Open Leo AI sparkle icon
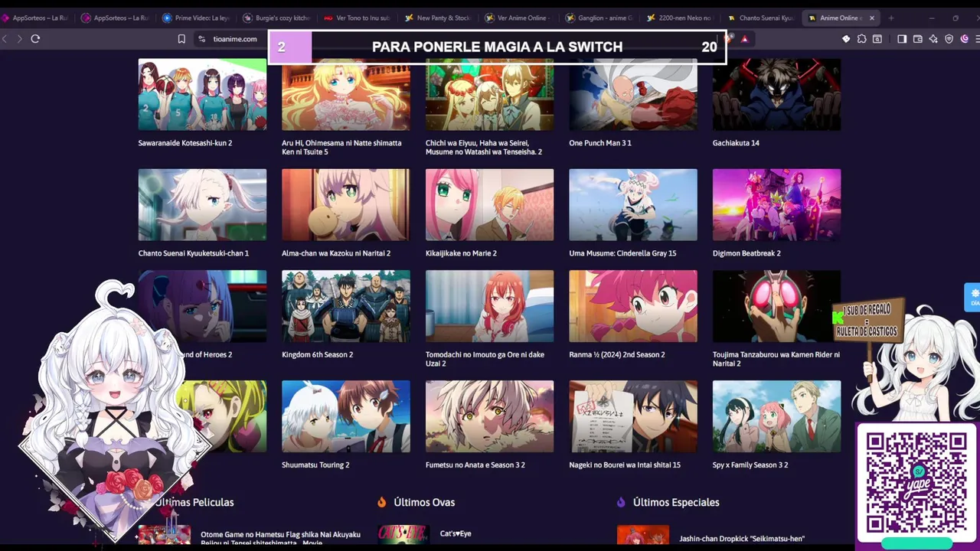The image size is (980, 551). 933,39
